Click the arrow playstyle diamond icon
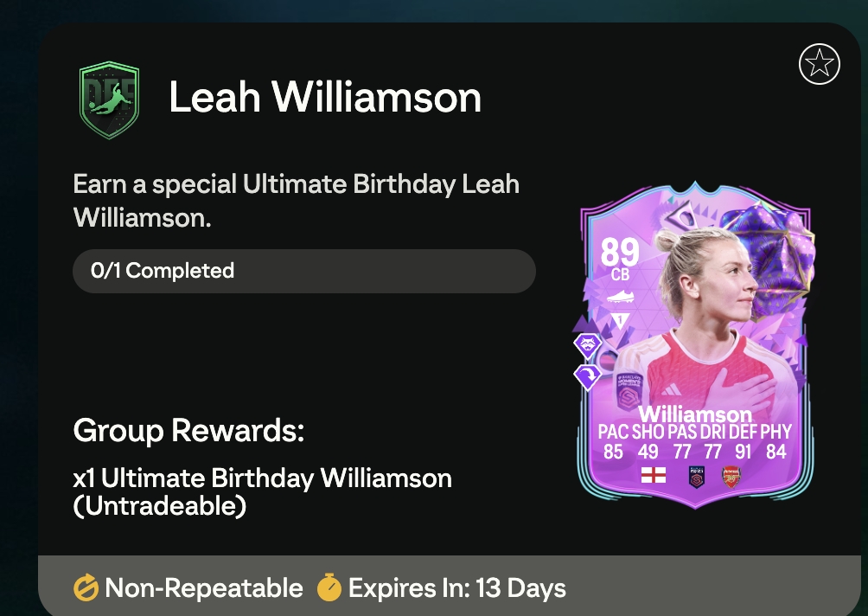The height and width of the screenshot is (616, 868). pos(587,376)
